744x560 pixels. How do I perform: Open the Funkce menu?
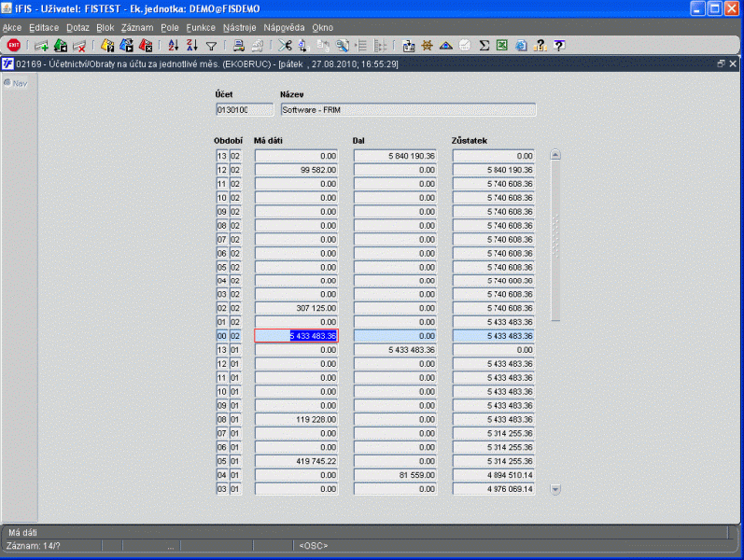pyautogui.click(x=201, y=27)
